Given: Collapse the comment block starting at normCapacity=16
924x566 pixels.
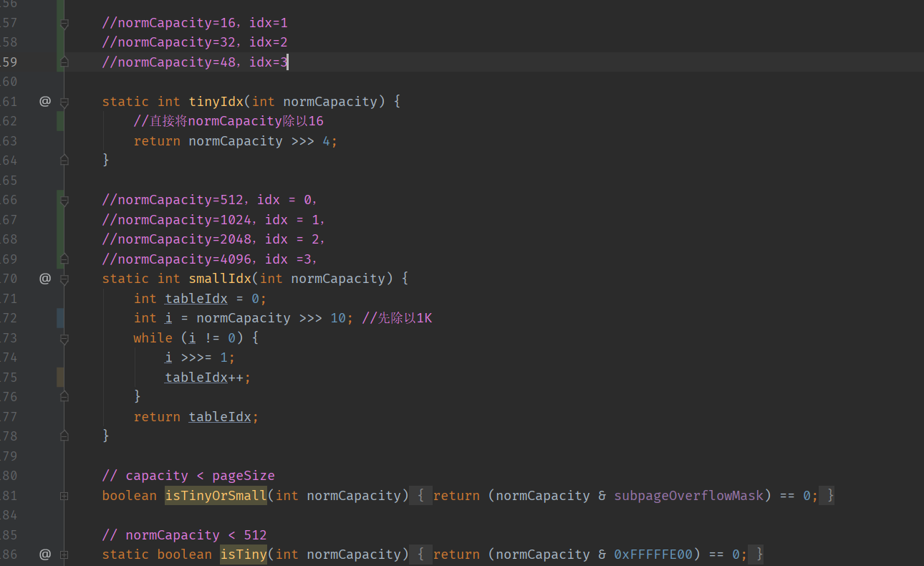Looking at the screenshot, I should [x=64, y=24].
